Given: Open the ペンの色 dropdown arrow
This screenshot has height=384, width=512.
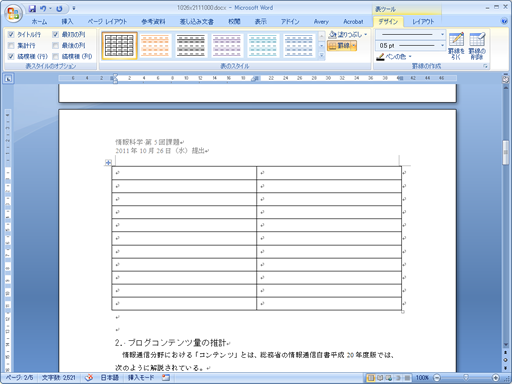Looking at the screenshot, I should [x=410, y=57].
